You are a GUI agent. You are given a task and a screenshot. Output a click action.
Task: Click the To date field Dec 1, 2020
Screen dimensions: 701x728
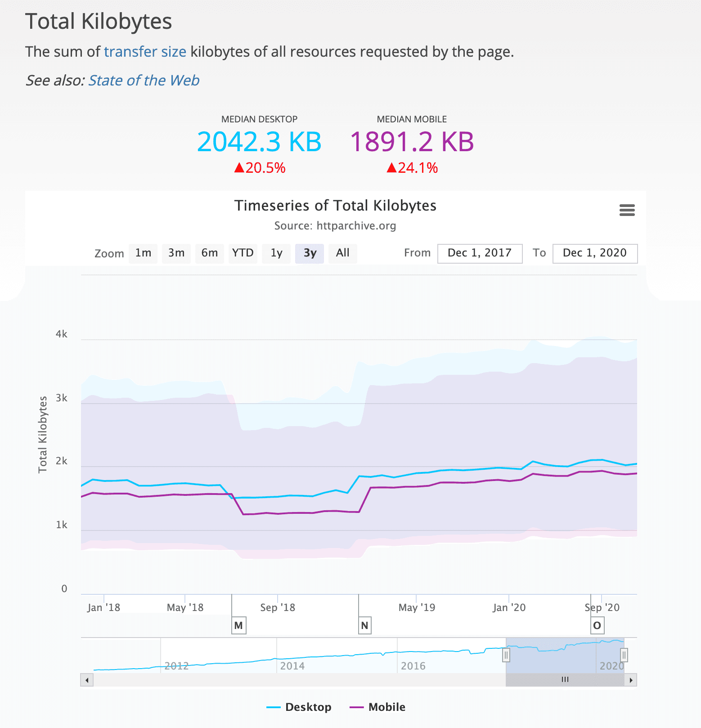point(595,253)
